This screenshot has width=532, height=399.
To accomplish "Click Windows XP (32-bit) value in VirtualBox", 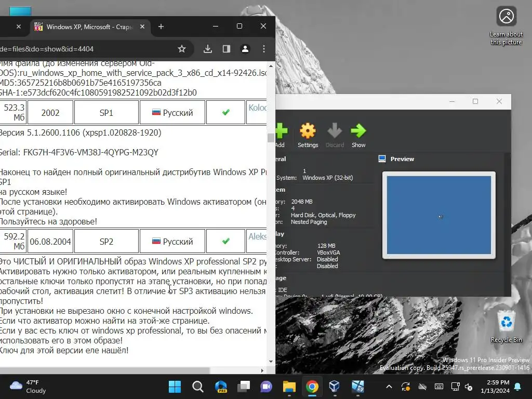I will [x=327, y=178].
